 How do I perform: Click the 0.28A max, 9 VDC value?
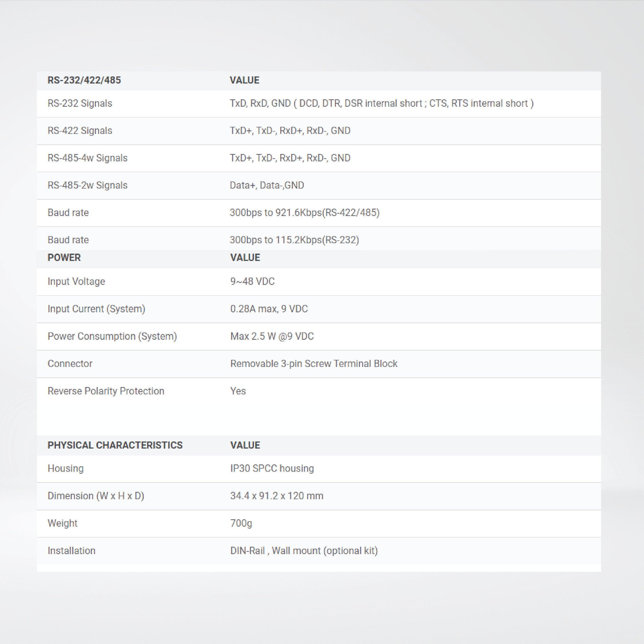(x=269, y=309)
